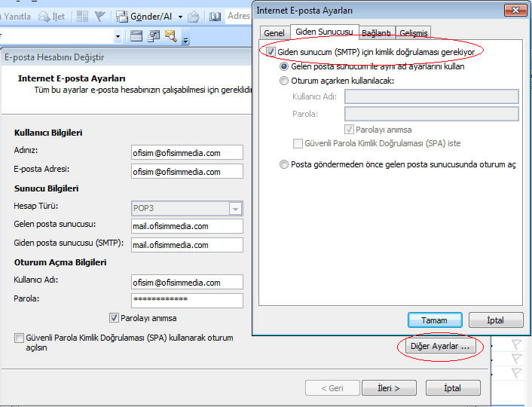Click the field chooser list icon
The image size is (532, 407).
pyautogui.click(x=136, y=35)
